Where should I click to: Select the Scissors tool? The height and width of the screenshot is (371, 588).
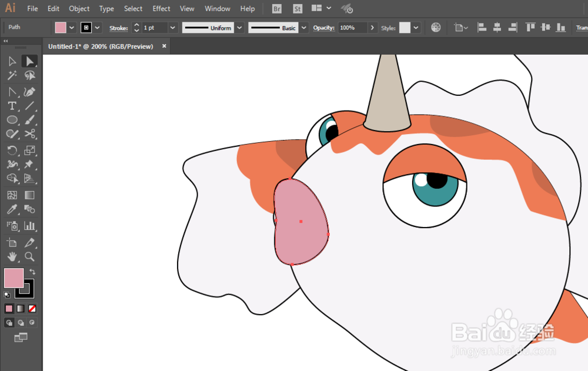coord(29,134)
